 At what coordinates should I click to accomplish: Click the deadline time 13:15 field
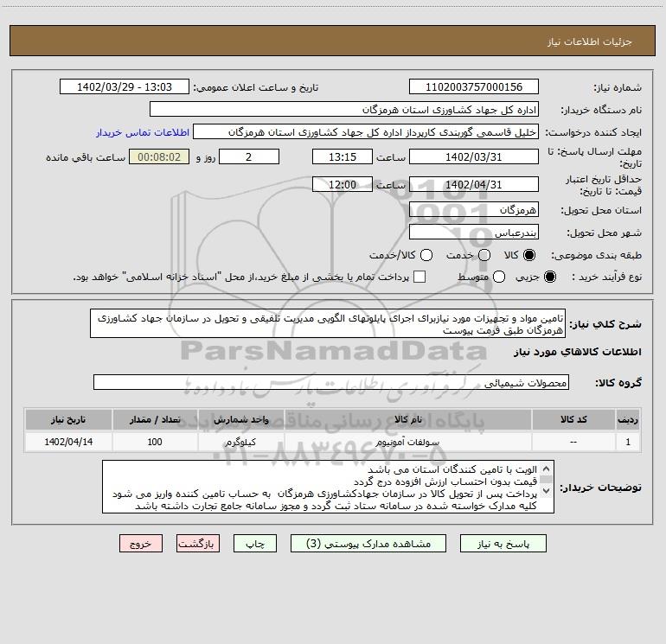click(343, 156)
